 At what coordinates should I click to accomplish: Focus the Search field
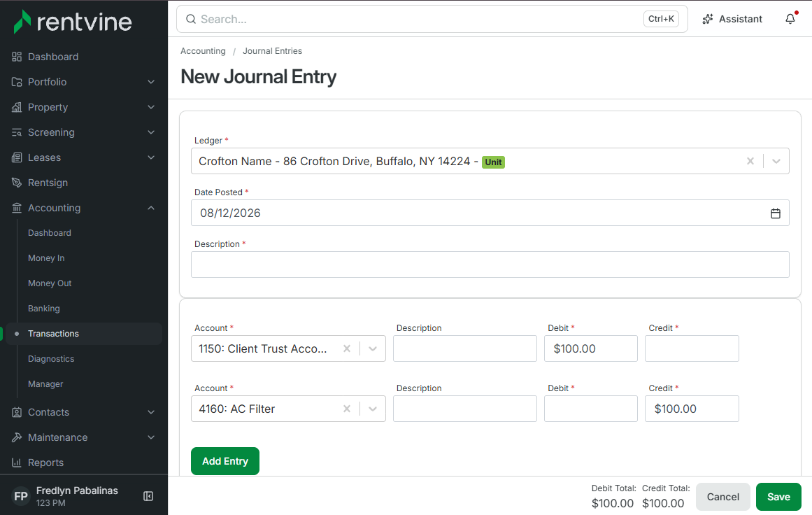(432, 19)
